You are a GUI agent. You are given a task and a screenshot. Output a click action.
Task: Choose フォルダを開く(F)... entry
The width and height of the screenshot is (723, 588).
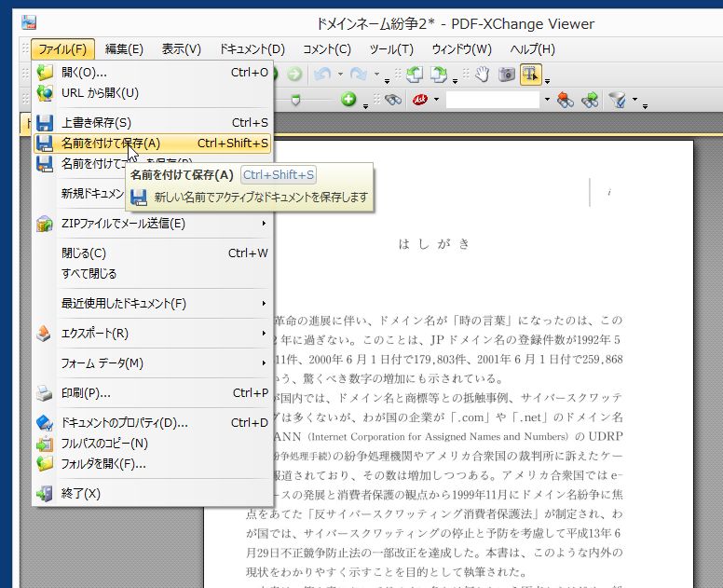tap(152, 464)
